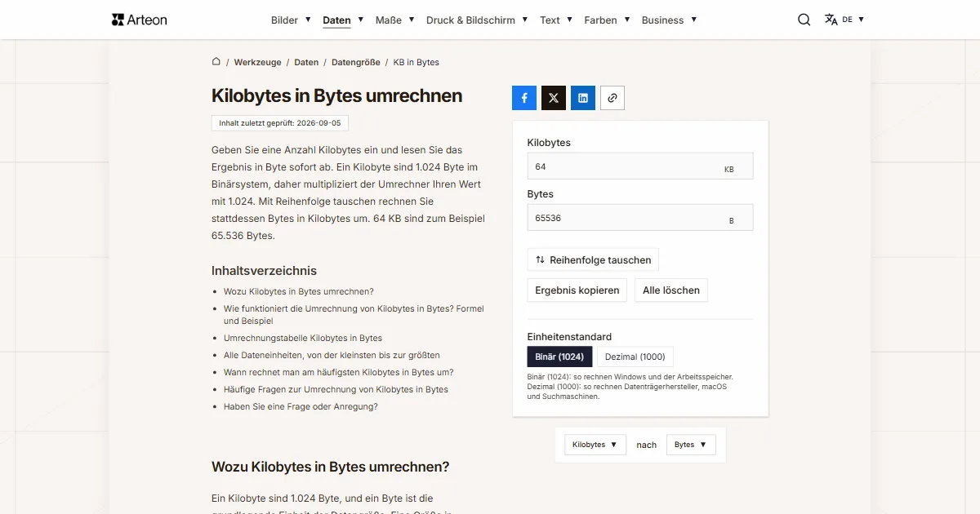
Task: Click 'Inhalt zuletzt geprüft: 2026-09-05' badge
Action: [280, 123]
